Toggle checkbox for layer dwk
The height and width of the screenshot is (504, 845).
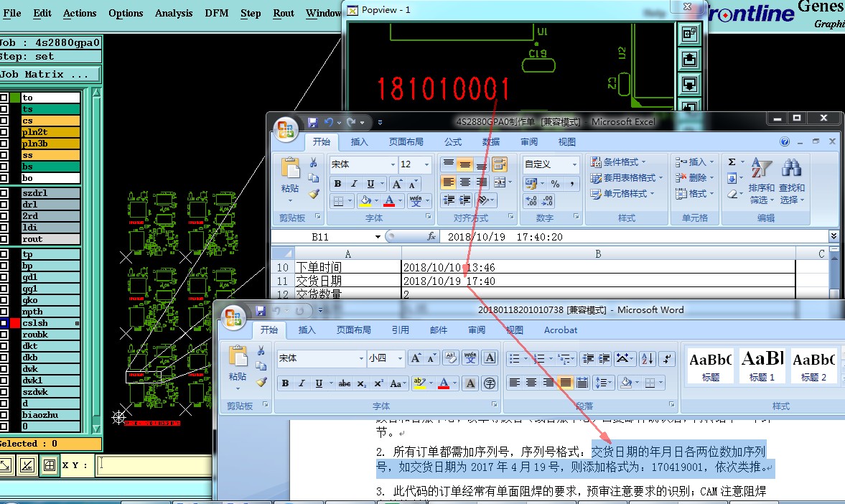click(x=4, y=369)
